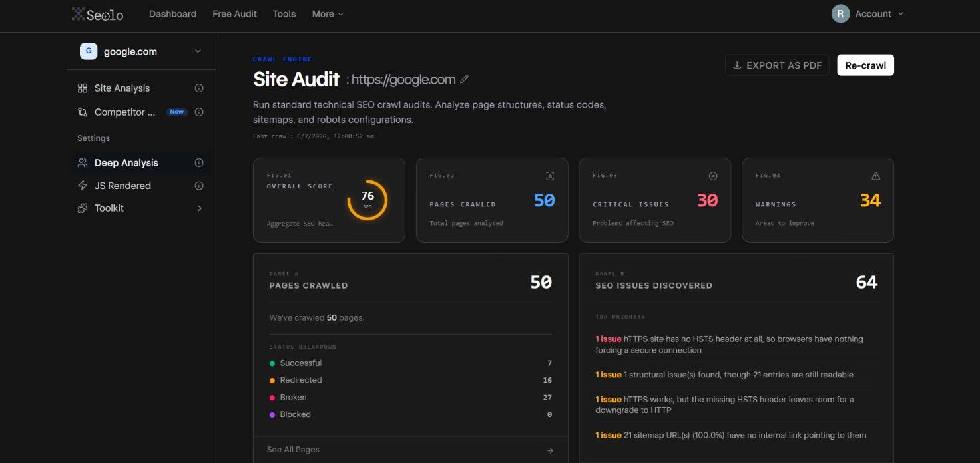
Task: Click the Account avatar icon
Action: (840, 14)
